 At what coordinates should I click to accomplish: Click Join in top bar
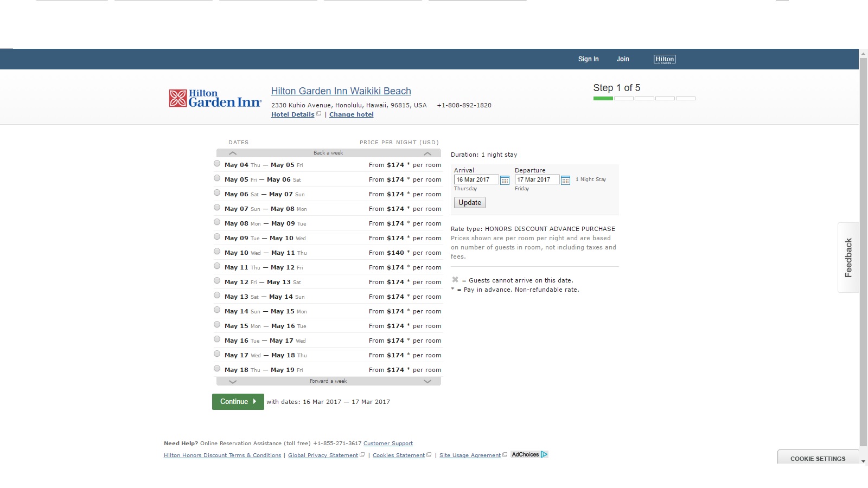623,59
